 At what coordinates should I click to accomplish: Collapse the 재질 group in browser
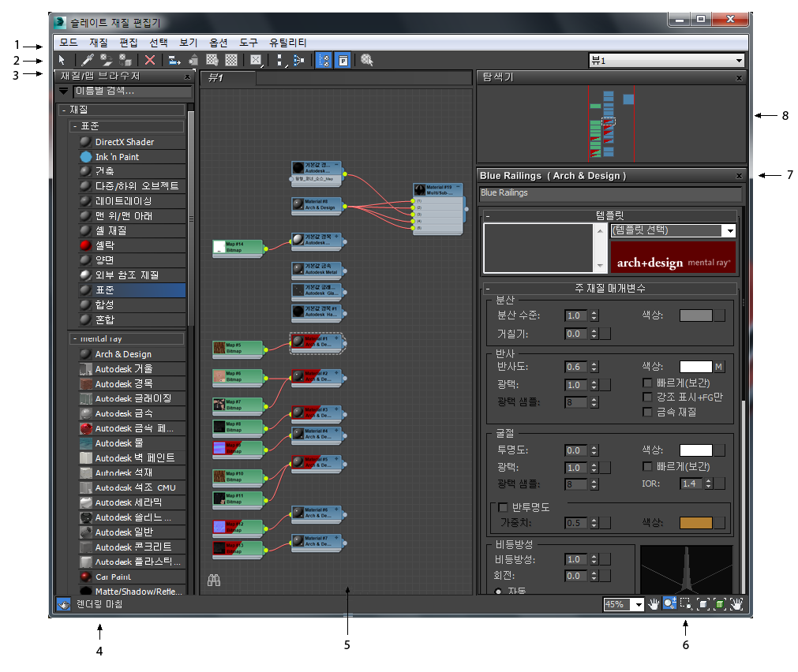coord(64,110)
